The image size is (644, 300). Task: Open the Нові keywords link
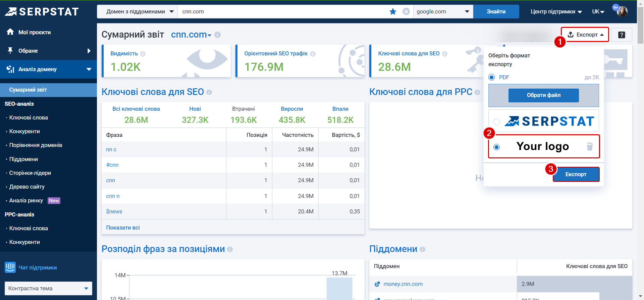195,109
